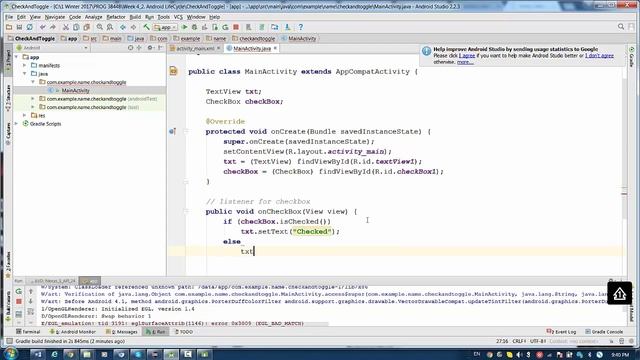This screenshot has height=360, width=640.
Task: Click the Replace toolbar icon
Action: (x=110, y=27)
